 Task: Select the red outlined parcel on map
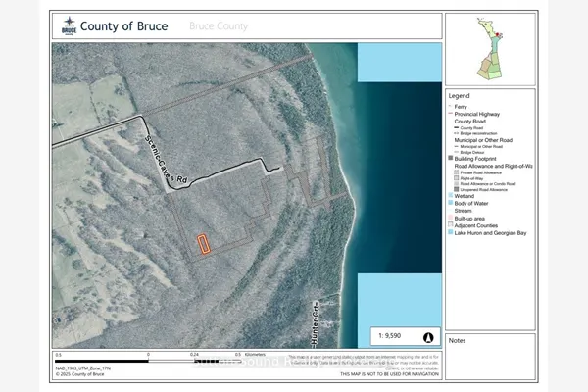(200, 245)
